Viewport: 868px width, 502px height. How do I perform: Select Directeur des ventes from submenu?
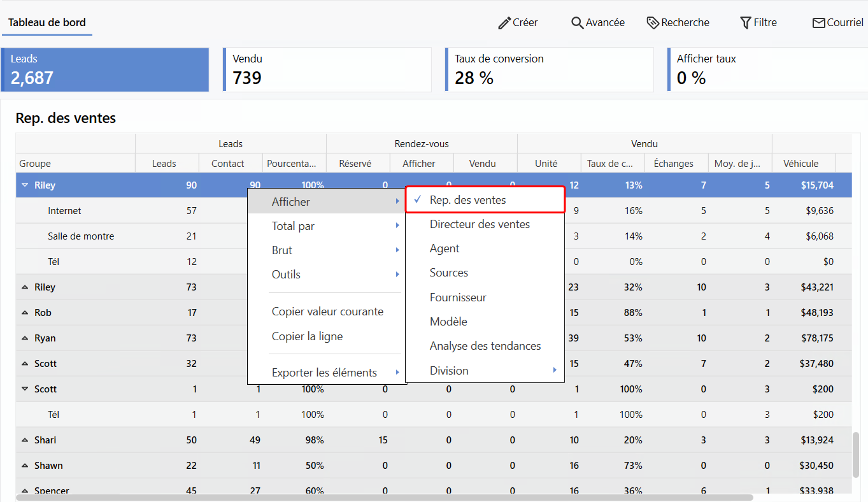[x=480, y=224]
